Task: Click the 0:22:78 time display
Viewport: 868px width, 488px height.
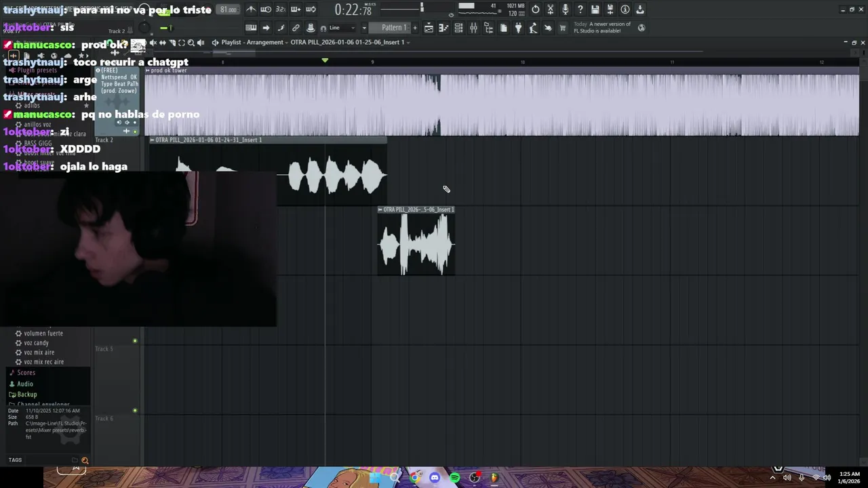Action: point(353,10)
